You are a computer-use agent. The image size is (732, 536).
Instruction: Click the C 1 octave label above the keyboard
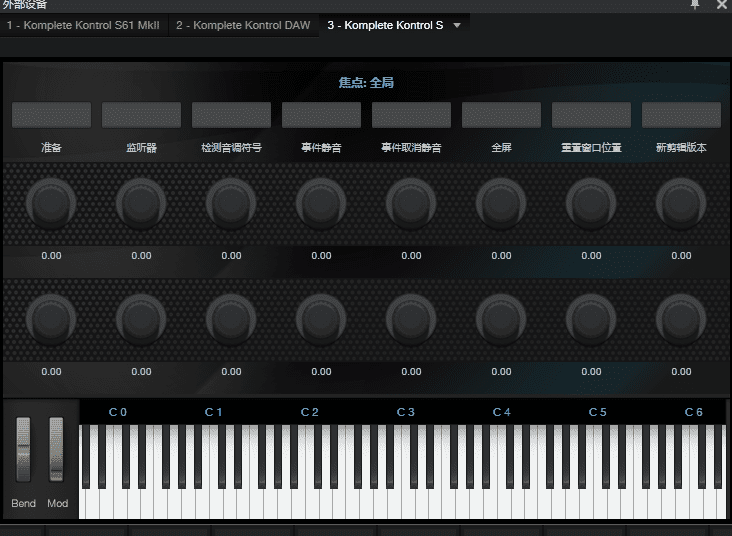pyautogui.click(x=213, y=412)
